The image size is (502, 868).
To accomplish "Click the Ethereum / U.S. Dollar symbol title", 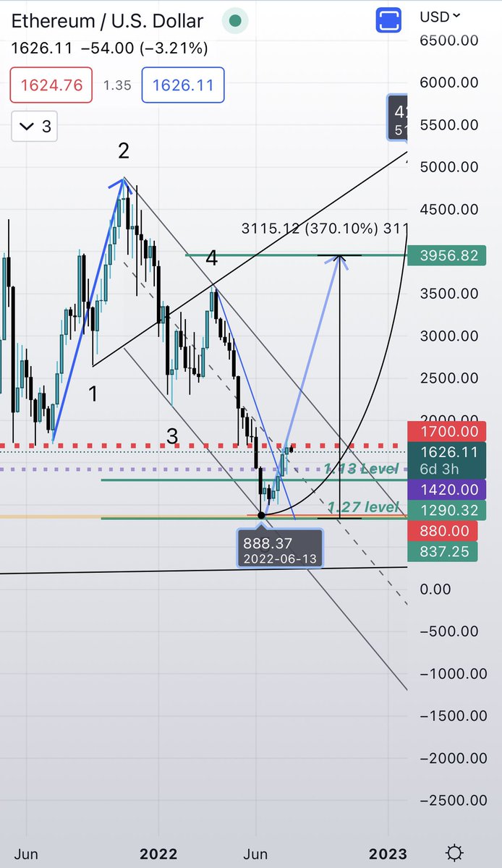I will (x=107, y=22).
